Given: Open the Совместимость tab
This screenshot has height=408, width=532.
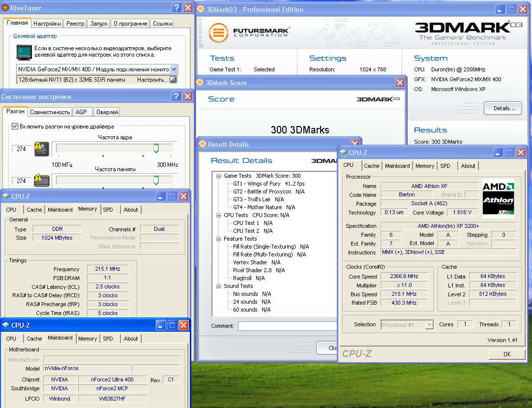Looking at the screenshot, I should [50, 112].
